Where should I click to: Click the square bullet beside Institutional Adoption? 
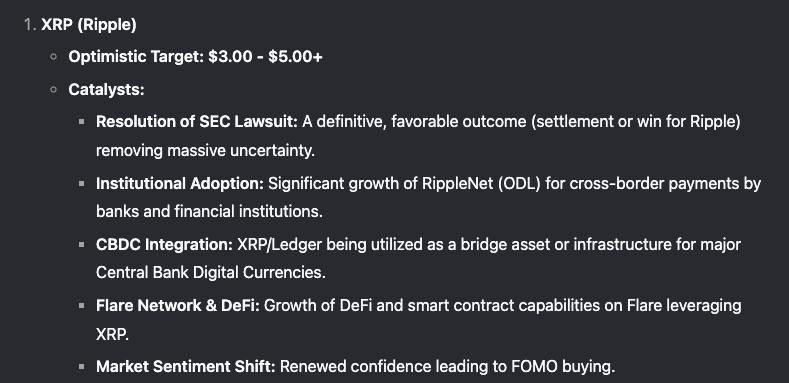click(x=82, y=184)
